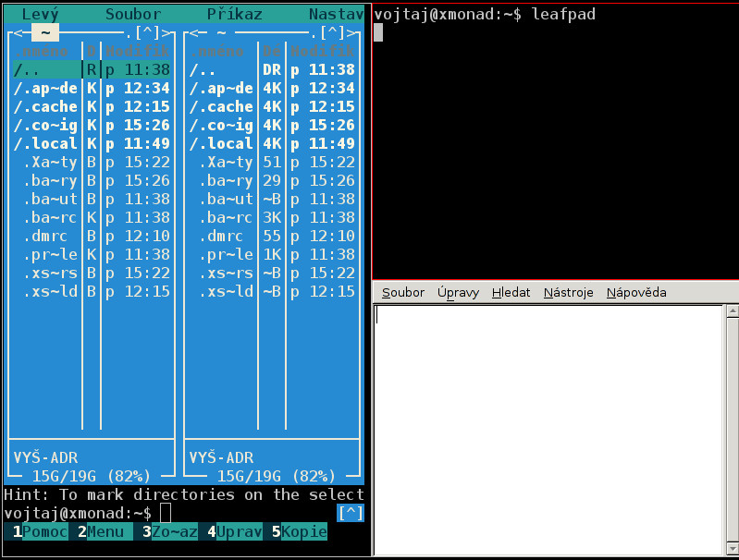Click the [^] button beside the command prompt
Viewport: 739px width, 560px height.
[x=351, y=513]
